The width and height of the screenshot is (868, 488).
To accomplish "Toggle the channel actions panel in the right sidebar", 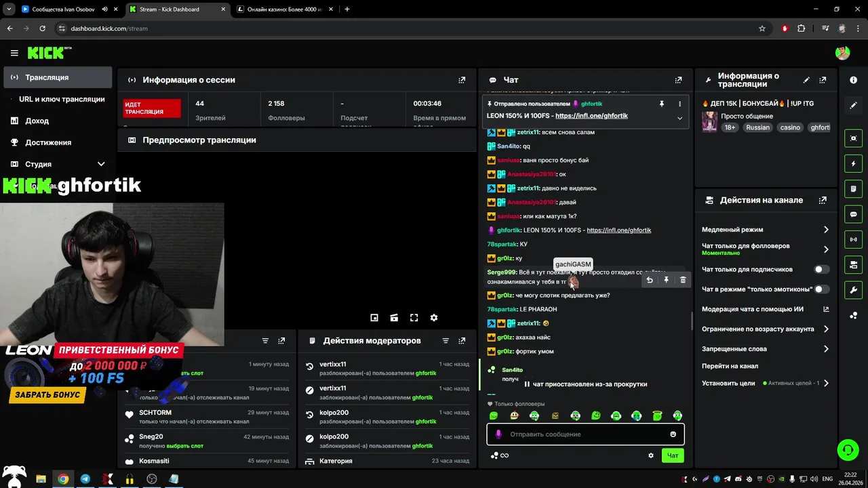I will point(853,264).
